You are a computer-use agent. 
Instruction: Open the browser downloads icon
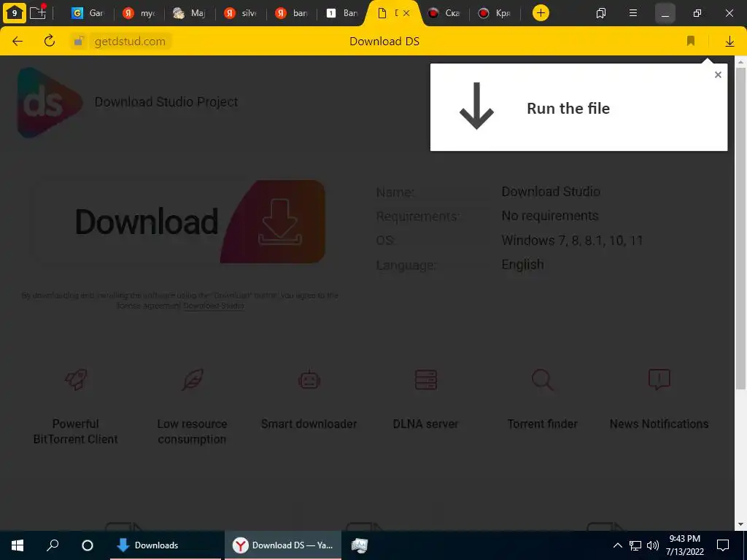[729, 42]
